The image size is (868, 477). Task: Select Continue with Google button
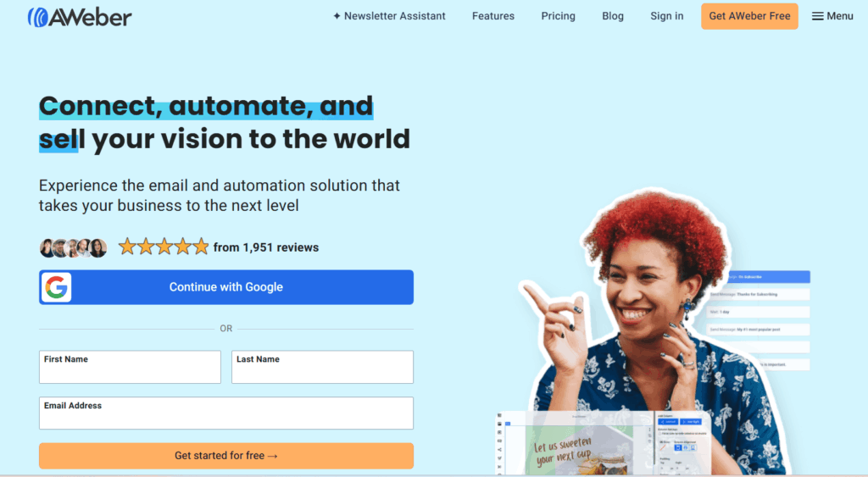click(x=225, y=287)
